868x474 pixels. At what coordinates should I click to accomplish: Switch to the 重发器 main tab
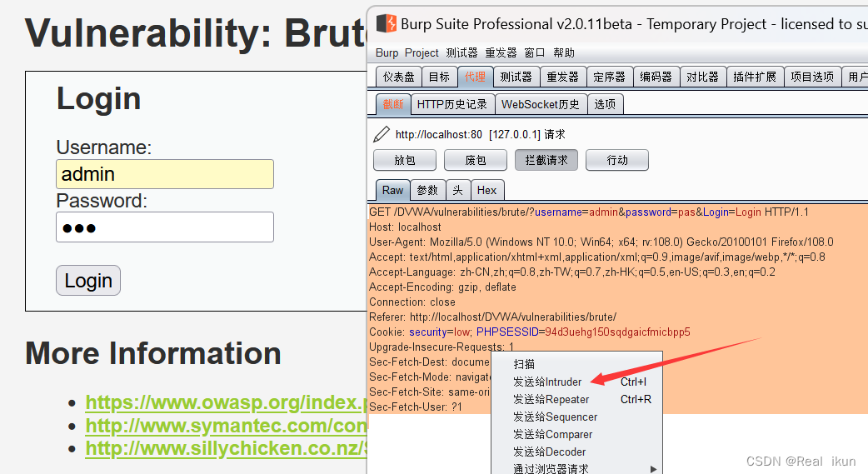(562, 77)
